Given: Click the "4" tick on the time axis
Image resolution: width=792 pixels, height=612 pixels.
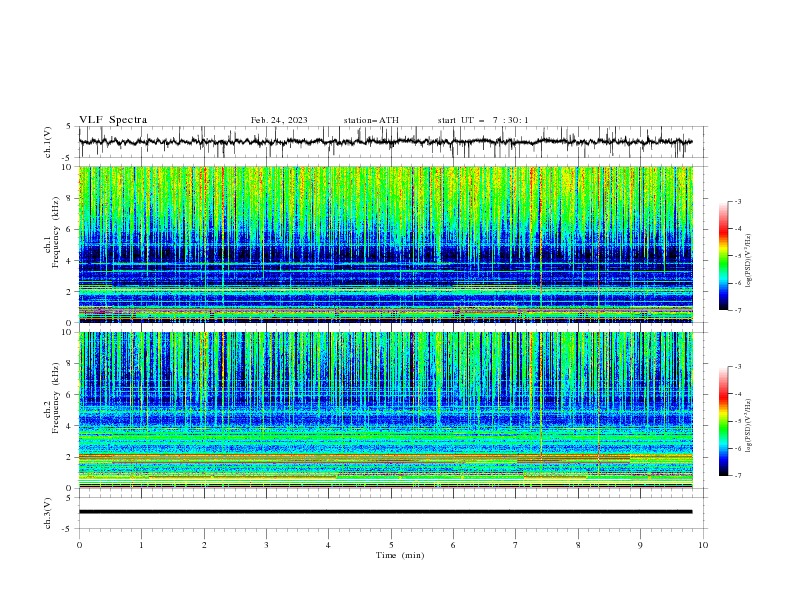Looking at the screenshot, I should click(328, 545).
